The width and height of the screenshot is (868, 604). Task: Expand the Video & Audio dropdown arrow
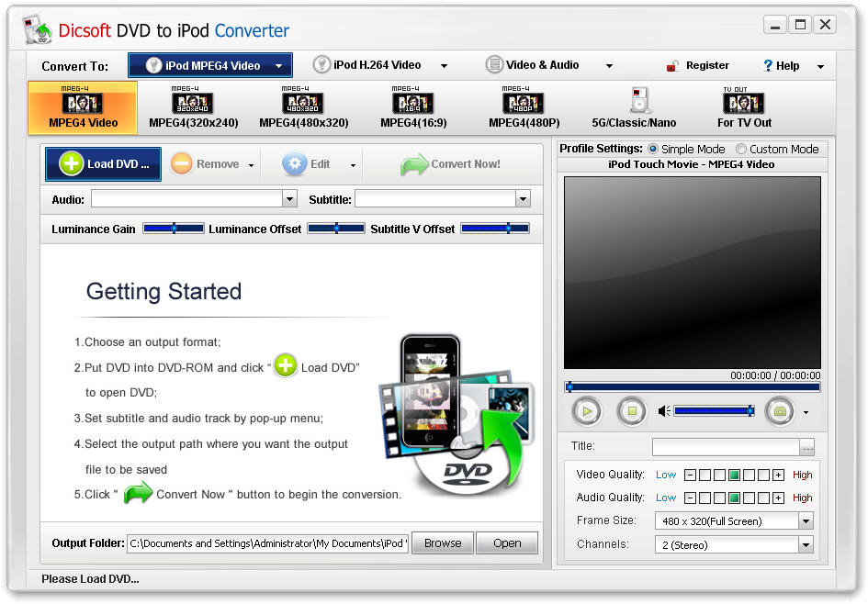[610, 66]
